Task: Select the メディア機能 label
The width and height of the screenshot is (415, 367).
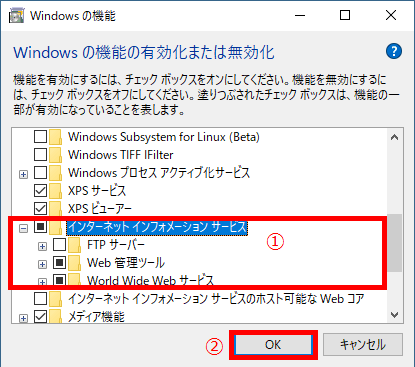Action: (96, 316)
